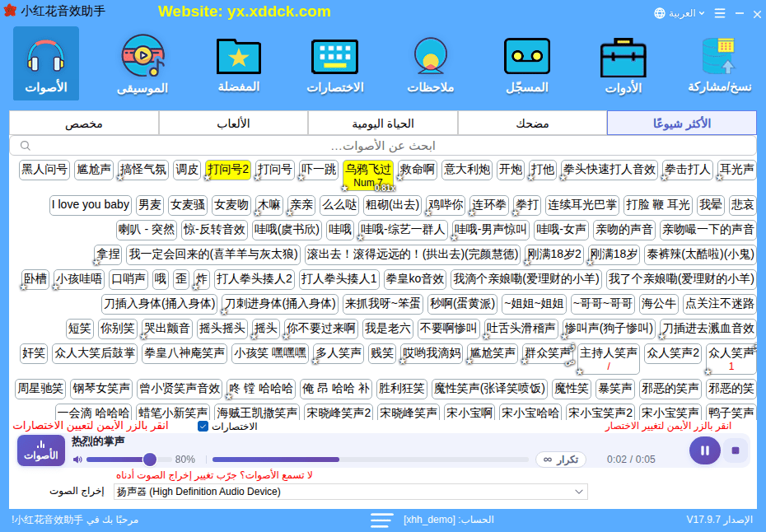The image size is (766, 532).
Task: Click the 热烈的掌声 now-playing title
Action: (98, 441)
